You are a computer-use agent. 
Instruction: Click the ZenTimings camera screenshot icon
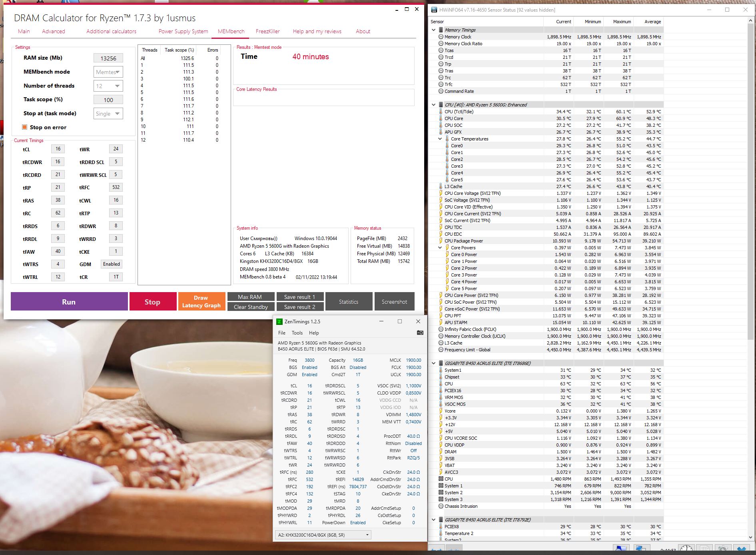coord(420,333)
